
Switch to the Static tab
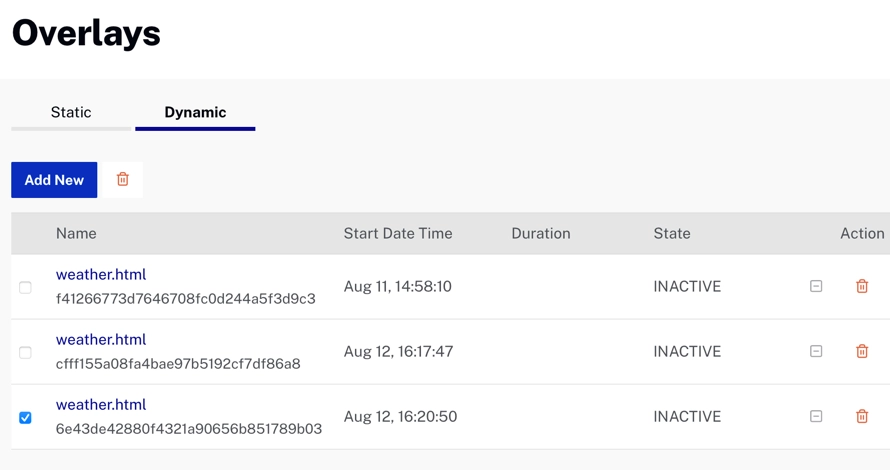tap(71, 113)
